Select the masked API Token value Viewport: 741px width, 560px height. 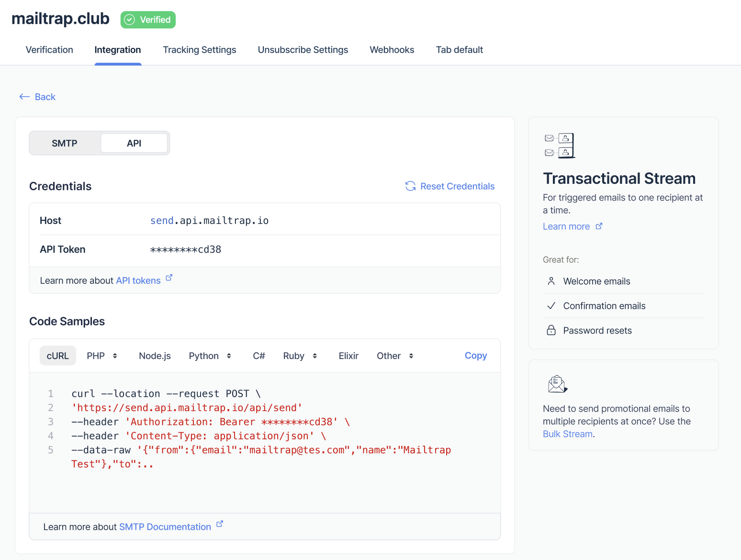tap(185, 249)
